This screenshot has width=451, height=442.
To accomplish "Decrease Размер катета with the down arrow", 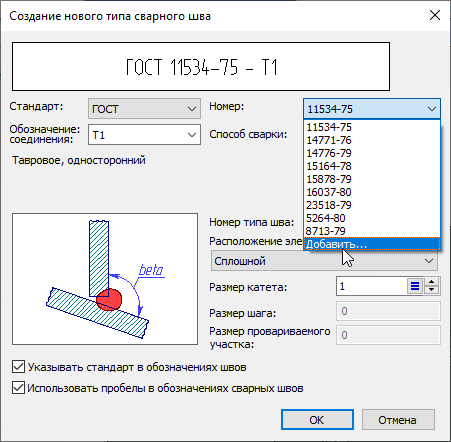I will pos(432,290).
